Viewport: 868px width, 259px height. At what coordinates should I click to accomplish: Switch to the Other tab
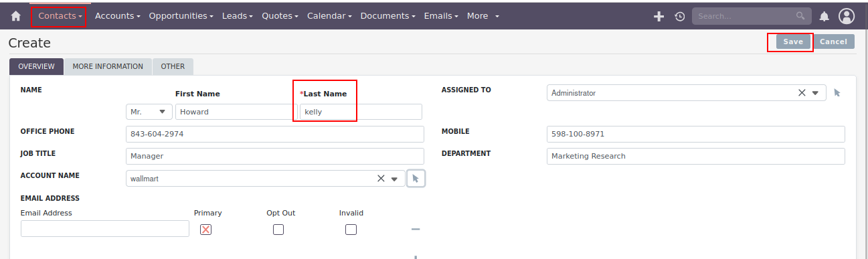(173, 66)
